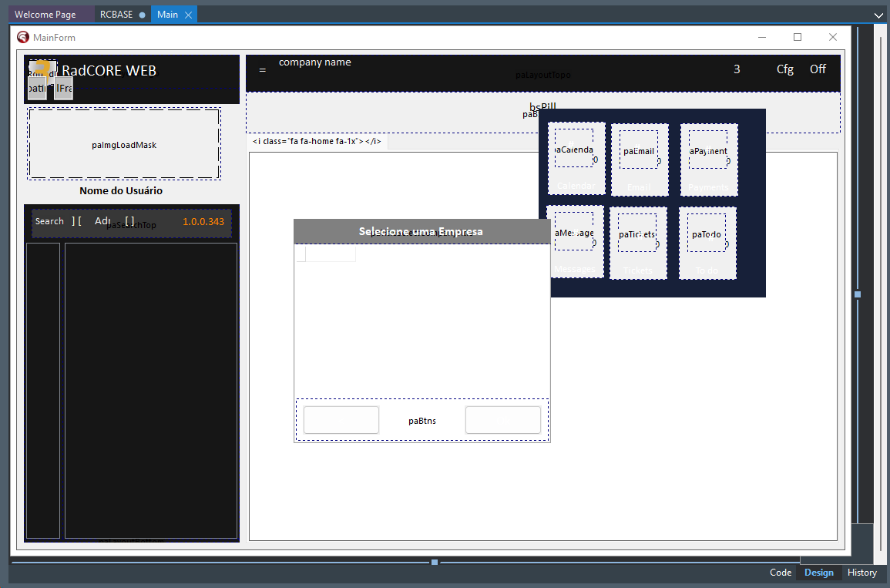Click the hamburger '=' menu label
This screenshot has height=588, width=890.
point(262,70)
